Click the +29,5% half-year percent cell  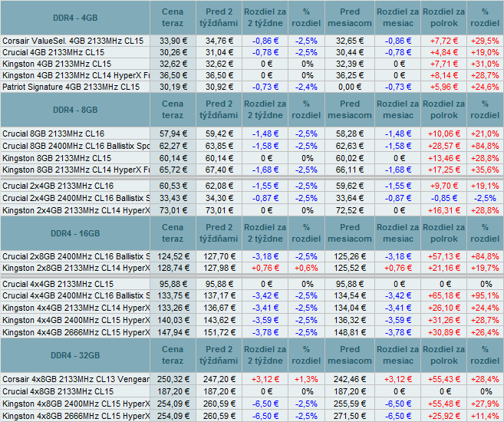485,41
